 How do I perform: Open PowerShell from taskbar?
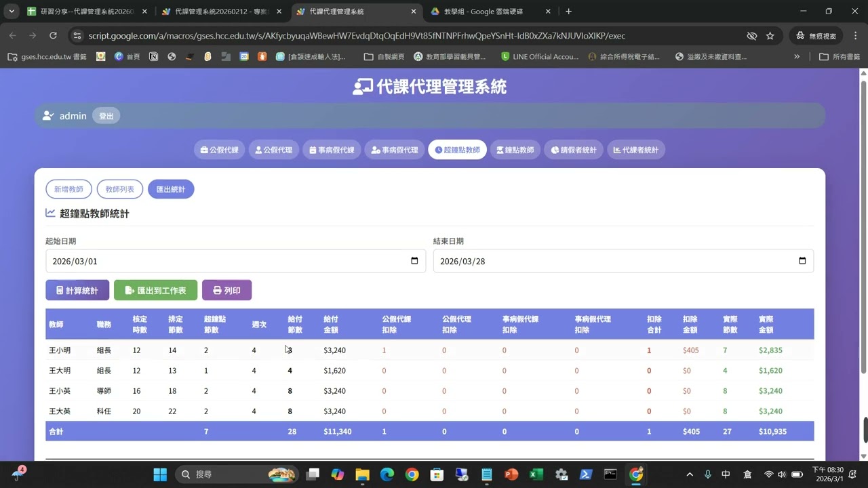[586, 474]
